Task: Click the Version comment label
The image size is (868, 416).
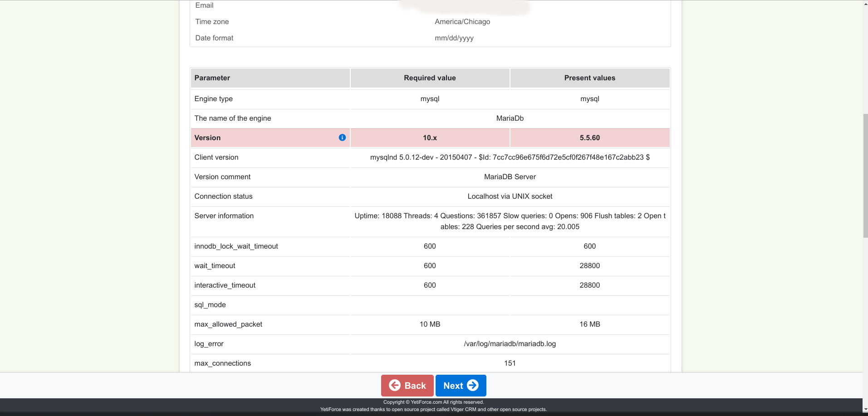Action: pyautogui.click(x=222, y=177)
